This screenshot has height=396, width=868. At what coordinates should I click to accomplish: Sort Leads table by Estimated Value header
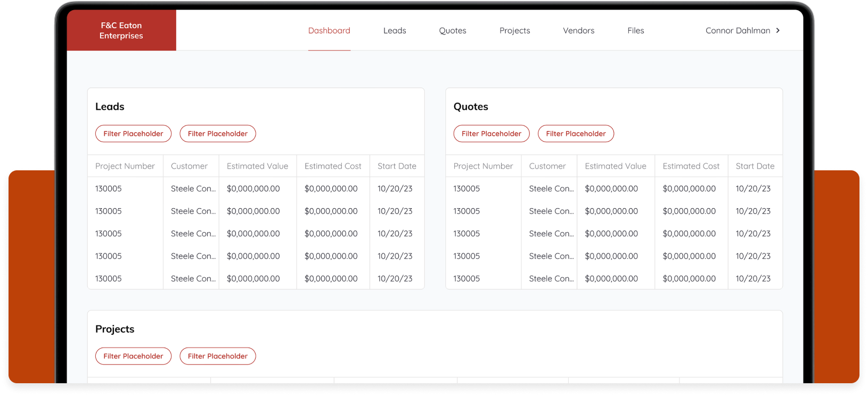coord(257,166)
